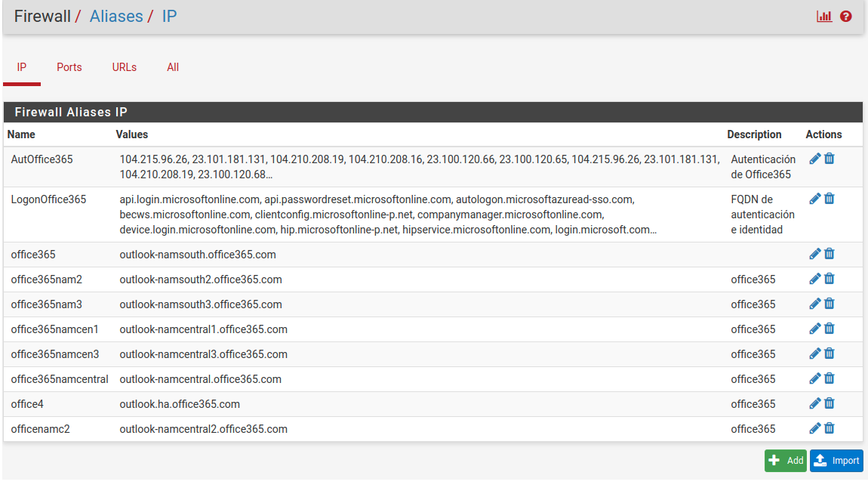The image size is (868, 491).
Task: Edit the AutOffice365 alias
Action: point(814,159)
